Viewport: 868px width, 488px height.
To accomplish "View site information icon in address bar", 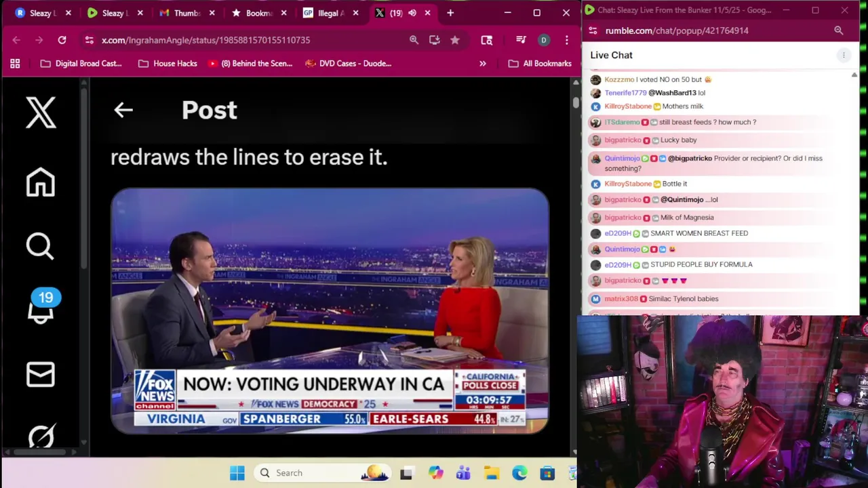I will click(x=89, y=40).
